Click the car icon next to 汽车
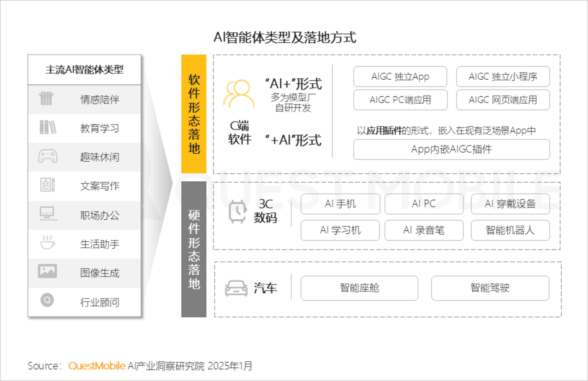The height and width of the screenshot is (381, 588). (236, 288)
